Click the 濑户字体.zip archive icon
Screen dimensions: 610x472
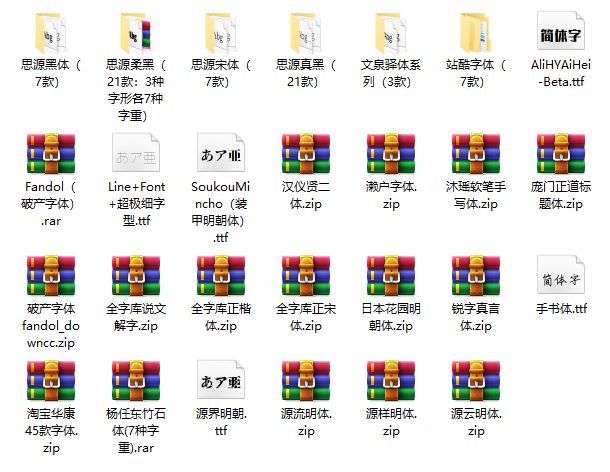391,153
